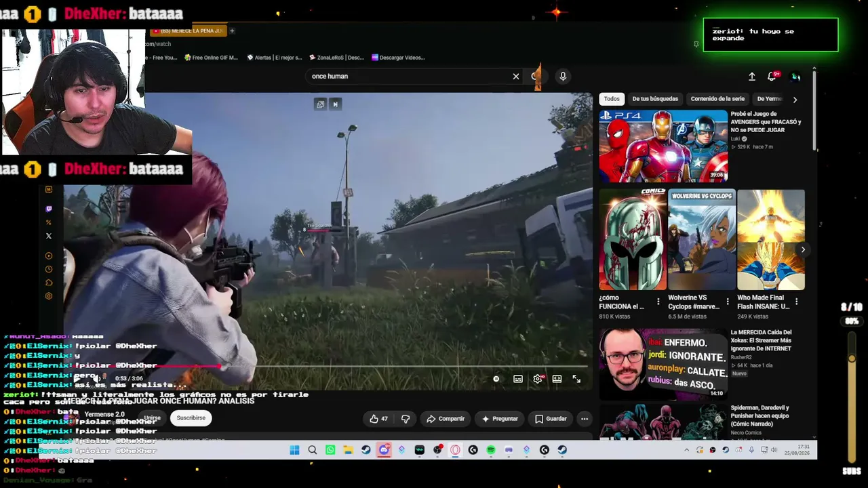Open YouTube notifications bell
Viewport: 868px width, 488px height.
click(x=772, y=76)
